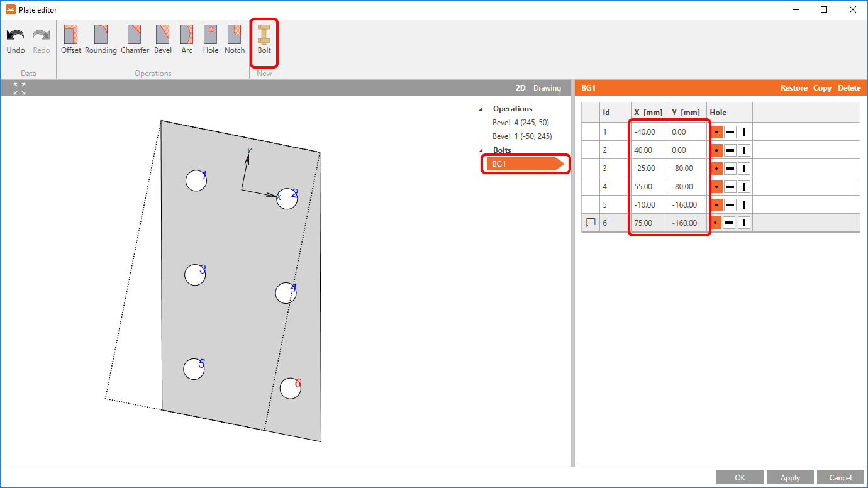Click the Y [mm] column header

[x=687, y=113]
